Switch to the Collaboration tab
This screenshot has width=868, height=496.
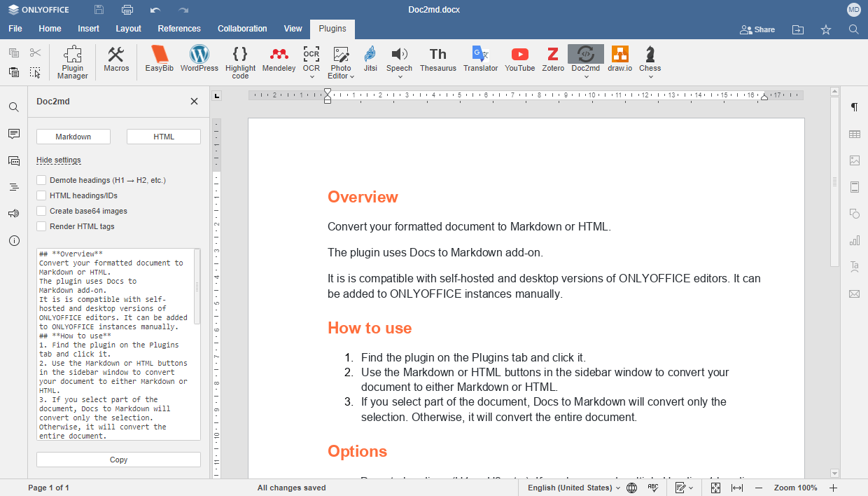point(242,29)
